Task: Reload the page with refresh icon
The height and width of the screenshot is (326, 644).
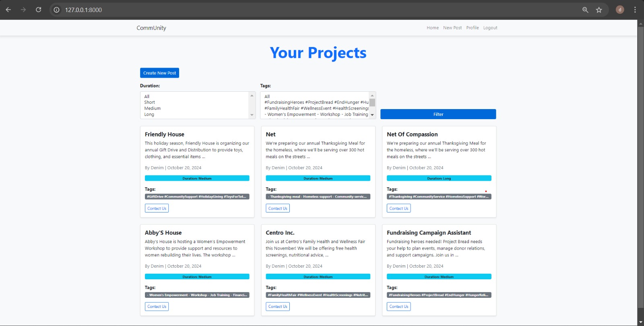Action: (x=38, y=10)
